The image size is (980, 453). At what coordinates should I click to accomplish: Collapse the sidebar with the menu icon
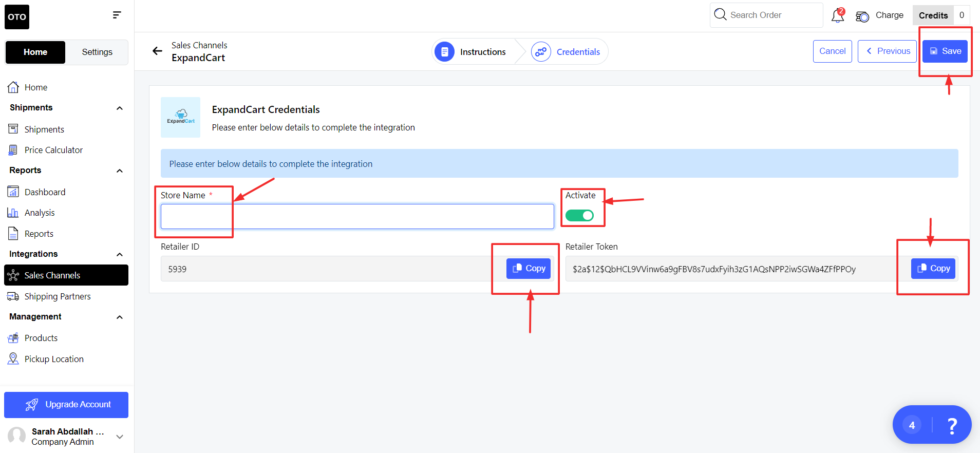coord(117,15)
